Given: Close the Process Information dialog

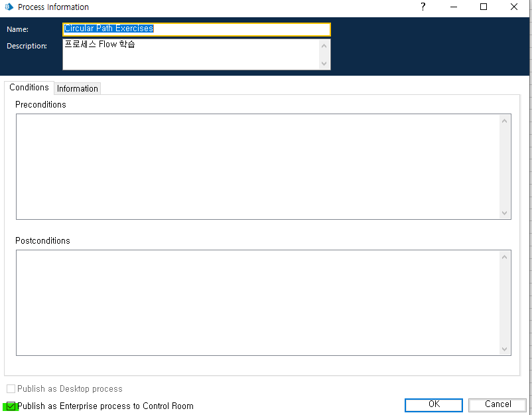Looking at the screenshot, I should coord(513,7).
